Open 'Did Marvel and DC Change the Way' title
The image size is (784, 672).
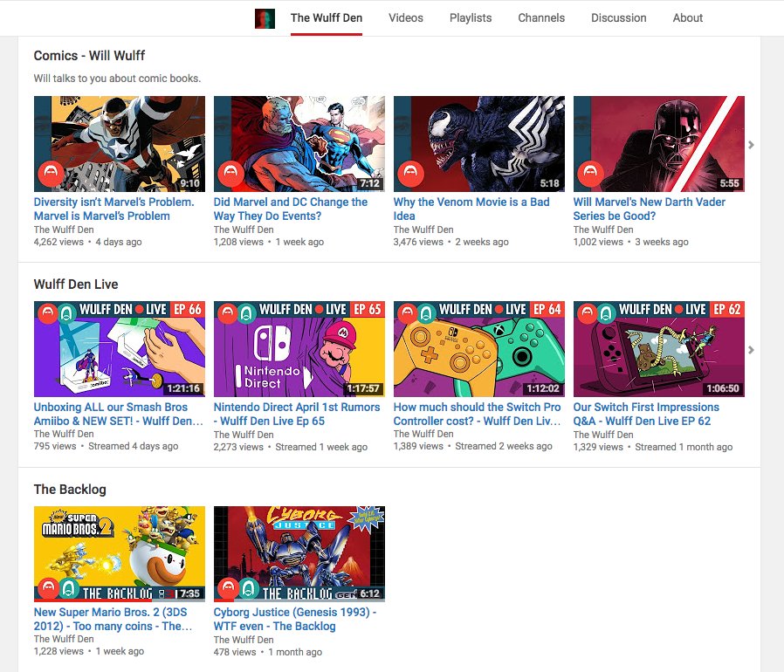(291, 209)
